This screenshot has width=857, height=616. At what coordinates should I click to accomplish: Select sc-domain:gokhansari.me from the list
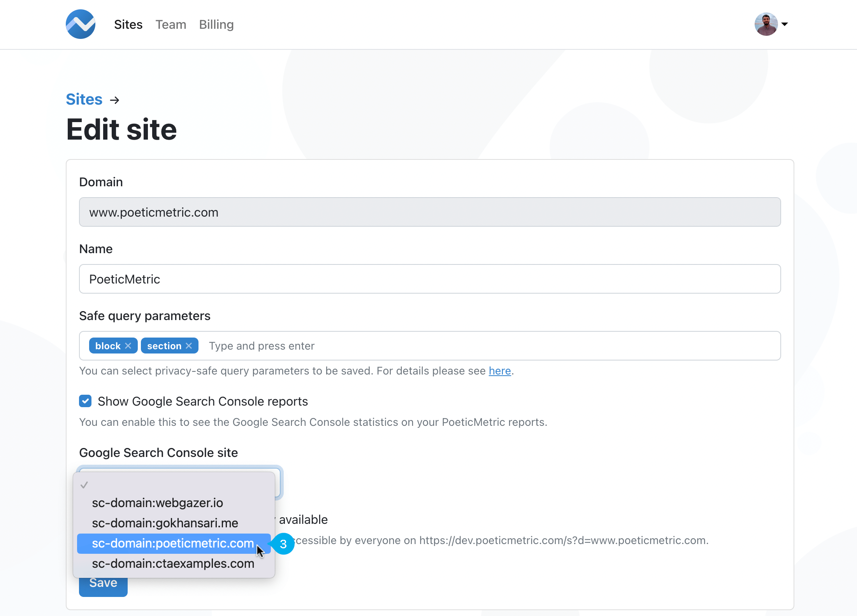[x=165, y=523]
